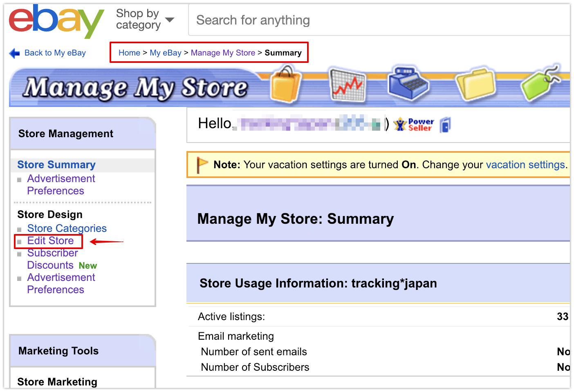Screen dimensions: 574x392
Task: Open Advertisement Preferences under Store Design
Action: [61, 283]
